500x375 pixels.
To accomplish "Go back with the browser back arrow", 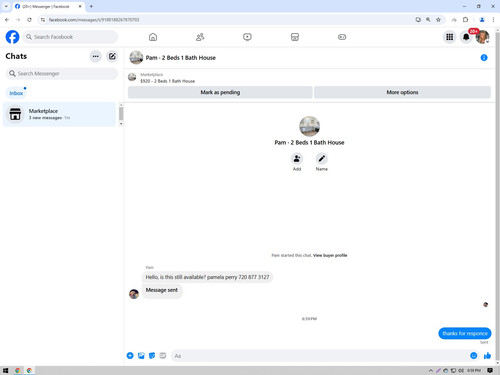I will click(x=7, y=20).
